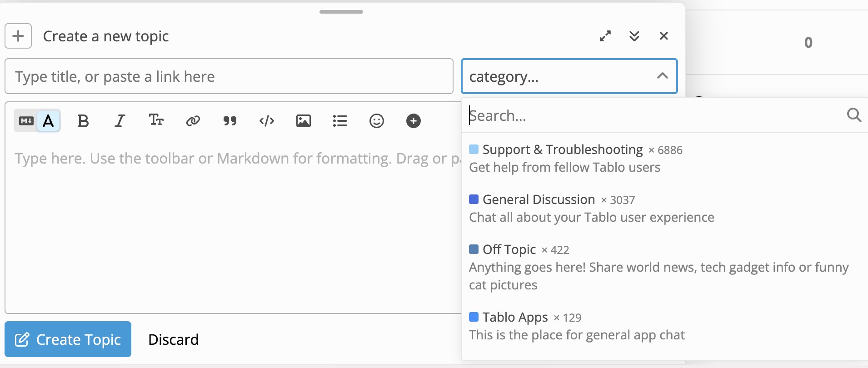Image resolution: width=868 pixels, height=368 pixels.
Task: Open the plus options menu in toolbar
Action: [x=414, y=121]
